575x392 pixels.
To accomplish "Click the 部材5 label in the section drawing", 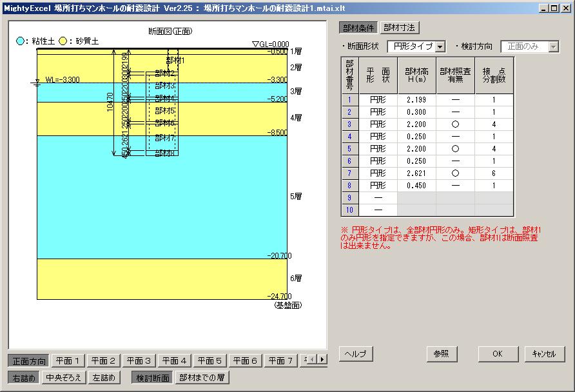I will tap(165, 110).
